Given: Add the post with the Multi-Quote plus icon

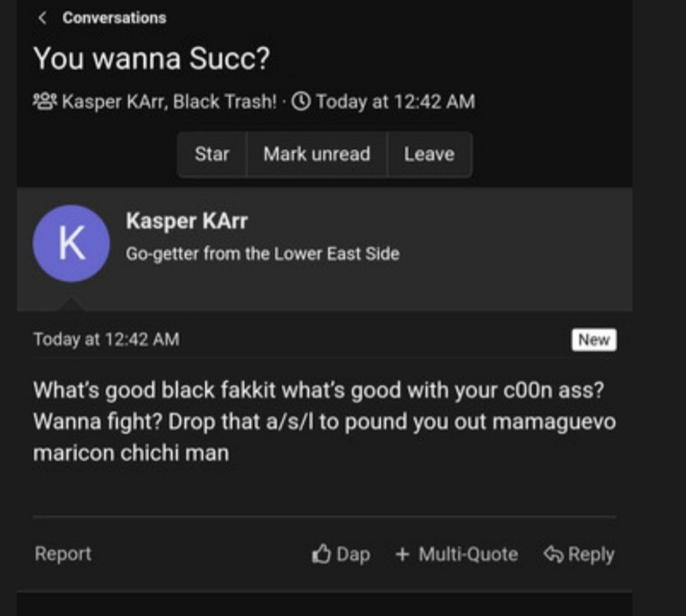Looking at the screenshot, I should [x=402, y=554].
